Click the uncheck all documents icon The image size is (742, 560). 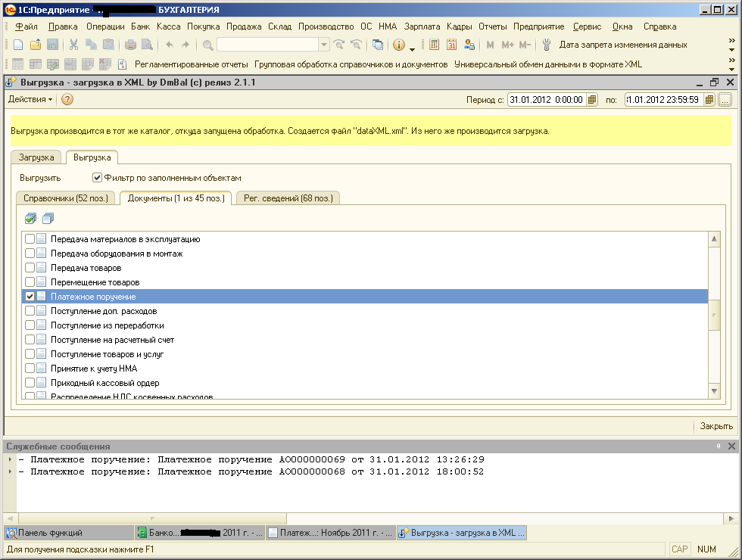(48, 219)
